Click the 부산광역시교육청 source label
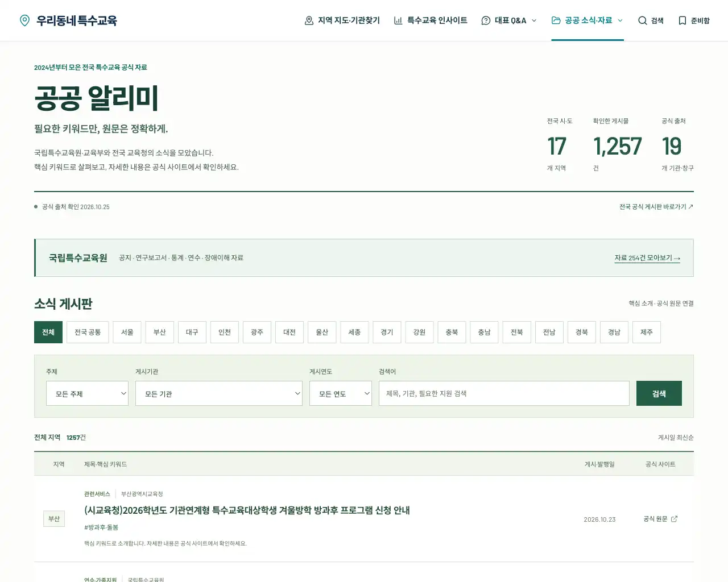Image resolution: width=728 pixels, height=582 pixels. (142, 494)
